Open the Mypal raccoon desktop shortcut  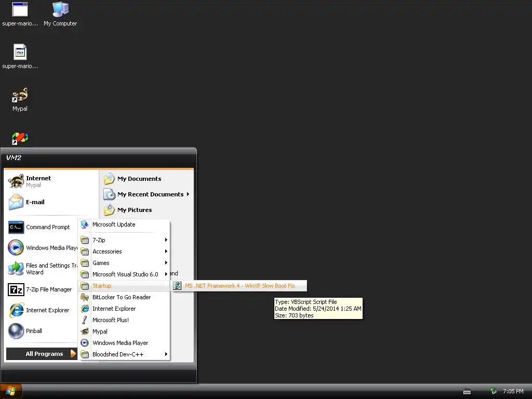coord(20,99)
